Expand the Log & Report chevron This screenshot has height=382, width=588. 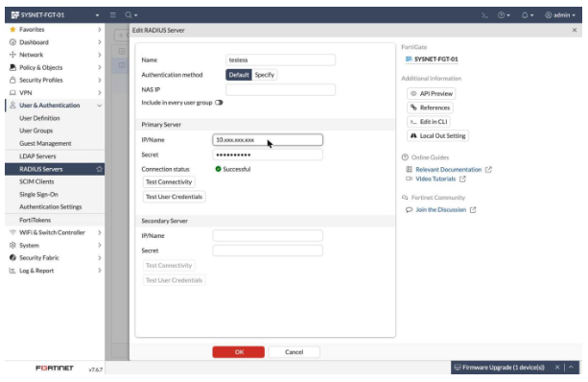coord(100,271)
